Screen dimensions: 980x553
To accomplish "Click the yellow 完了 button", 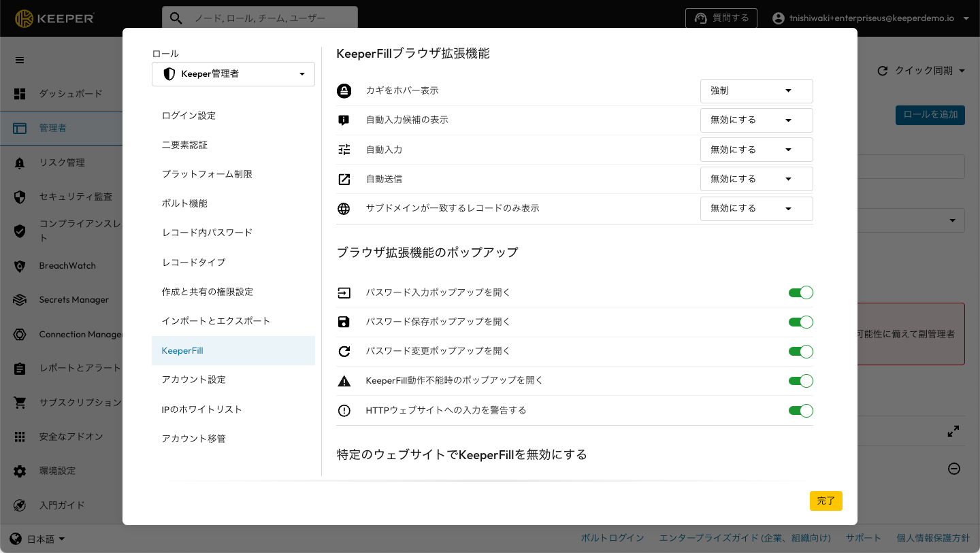I will click(x=826, y=501).
